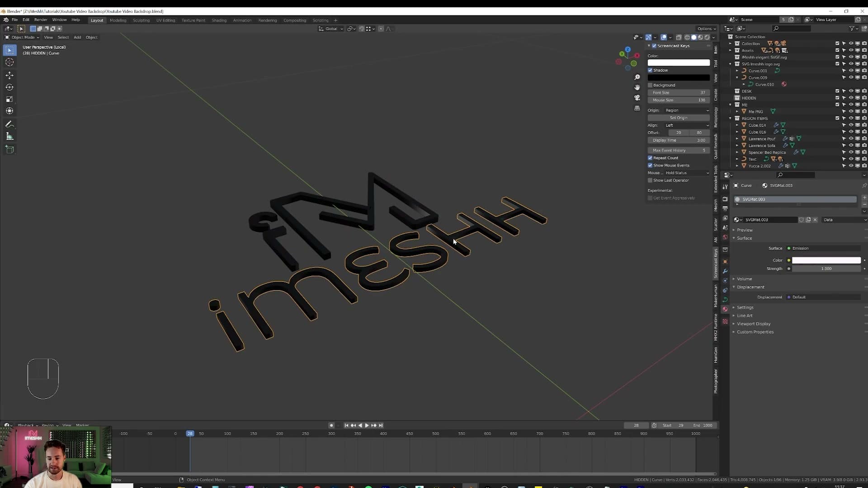
Task: Open the Mouse Hold Status dropdown
Action: pyautogui.click(x=687, y=173)
